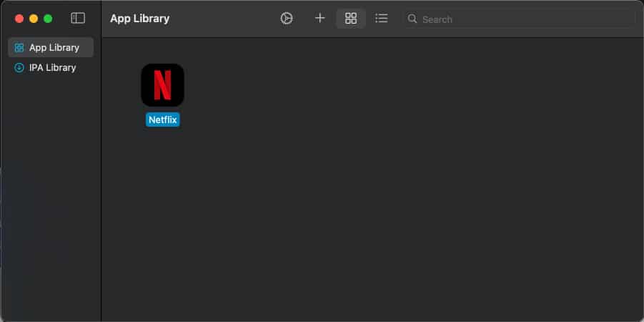Click the IPA Library download icon
The width and height of the screenshot is (644, 322).
19,67
